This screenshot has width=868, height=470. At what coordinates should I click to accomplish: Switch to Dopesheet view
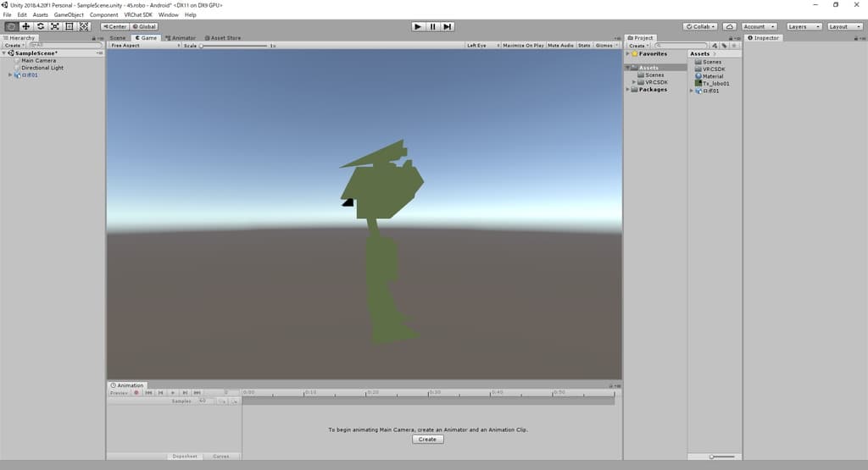[185, 456]
